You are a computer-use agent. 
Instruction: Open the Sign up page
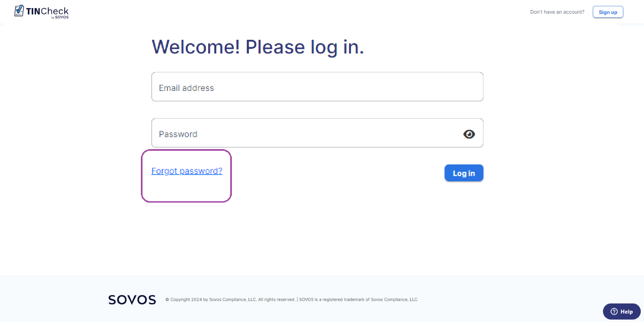(x=608, y=12)
